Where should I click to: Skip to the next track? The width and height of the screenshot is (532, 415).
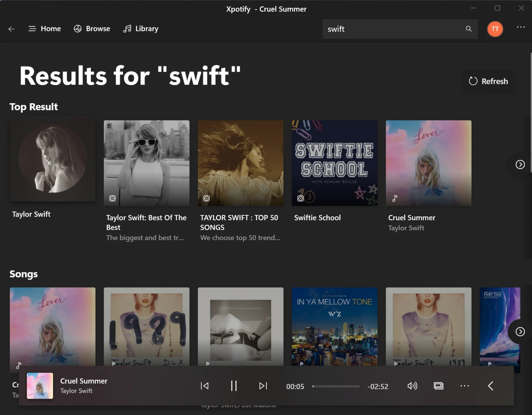pyautogui.click(x=263, y=386)
